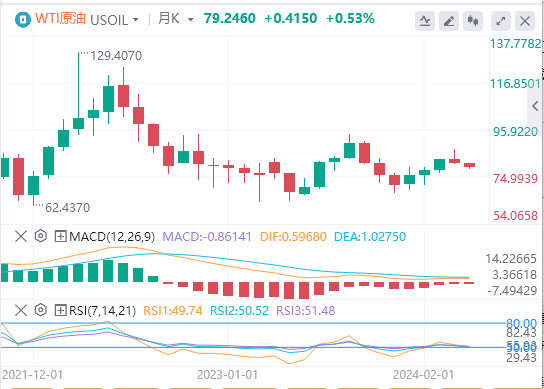Click the 95.9220 price axis label
This screenshot has width=544, height=389.
point(516,132)
